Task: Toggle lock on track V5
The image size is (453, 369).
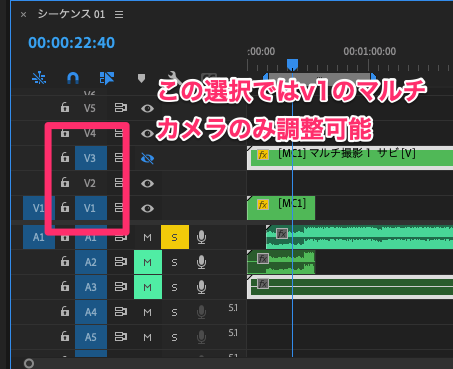Action: [x=65, y=108]
